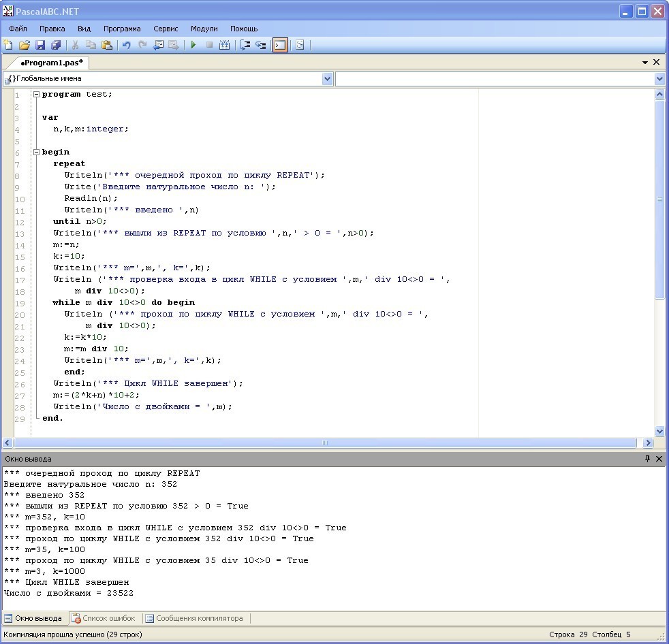Click the Undo arrow in the toolbar

(126, 46)
